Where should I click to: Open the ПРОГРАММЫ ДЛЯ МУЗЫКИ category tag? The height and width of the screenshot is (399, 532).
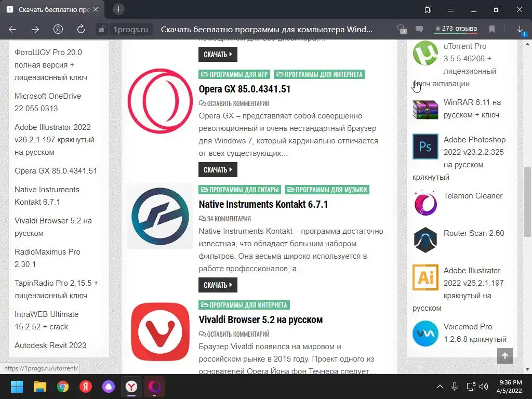click(327, 190)
